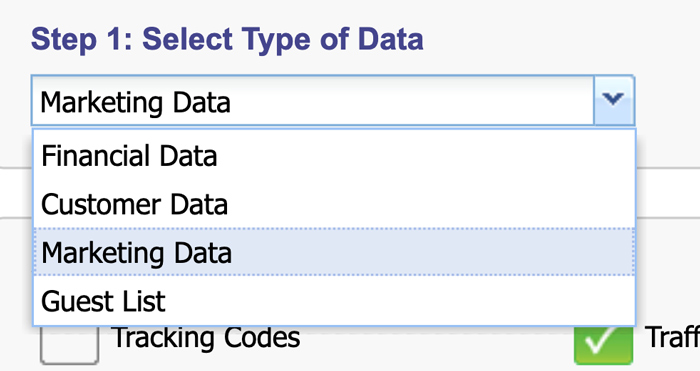Click the blue chevron icon in combo box
Image resolution: width=700 pixels, height=371 pixels.
(613, 98)
